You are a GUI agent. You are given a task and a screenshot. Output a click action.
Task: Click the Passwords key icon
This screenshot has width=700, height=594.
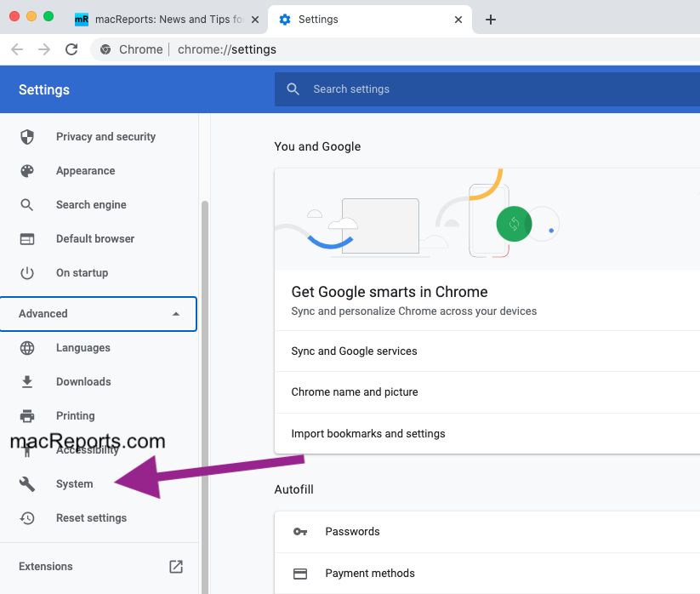click(x=300, y=532)
